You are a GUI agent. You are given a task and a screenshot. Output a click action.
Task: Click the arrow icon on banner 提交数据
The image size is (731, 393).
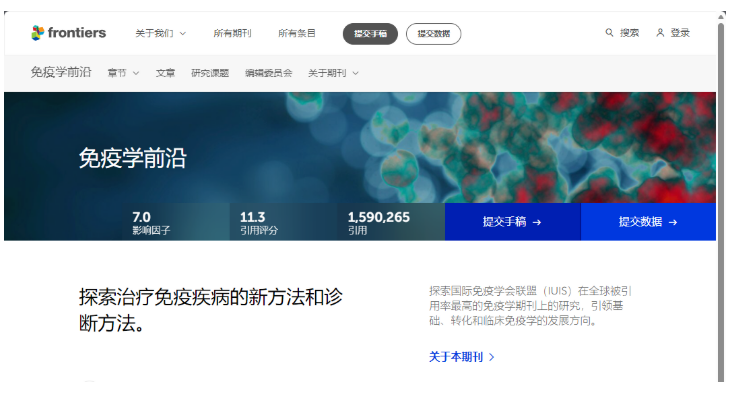pyautogui.click(x=673, y=222)
